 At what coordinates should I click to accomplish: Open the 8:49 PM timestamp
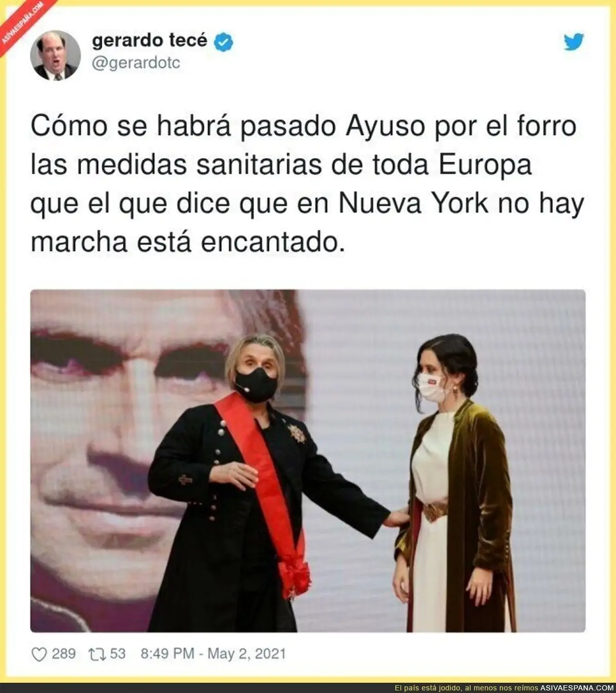click(x=167, y=654)
